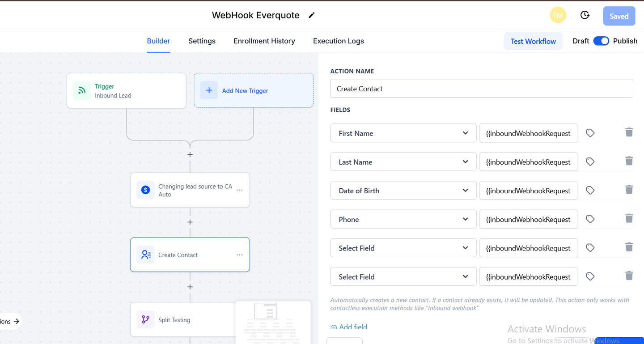Click the plus icon below the Create Contact node
This screenshot has width=644, height=344.
click(190, 287)
